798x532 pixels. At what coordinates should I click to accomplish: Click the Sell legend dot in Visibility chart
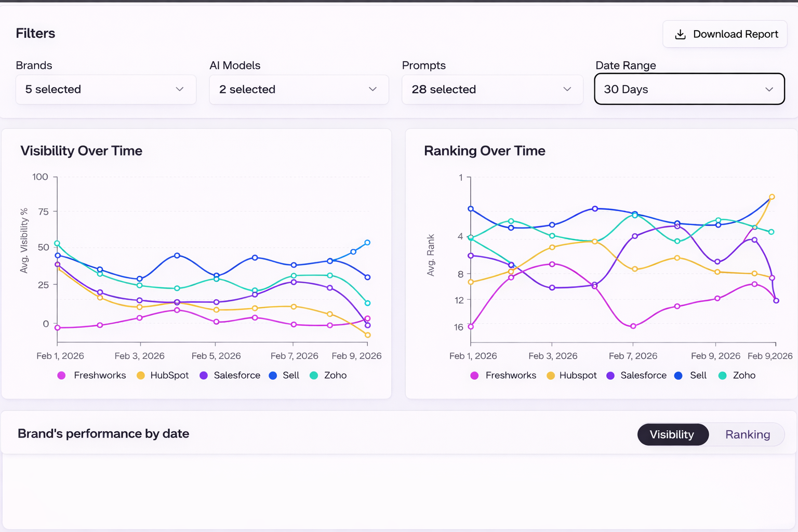273,376
